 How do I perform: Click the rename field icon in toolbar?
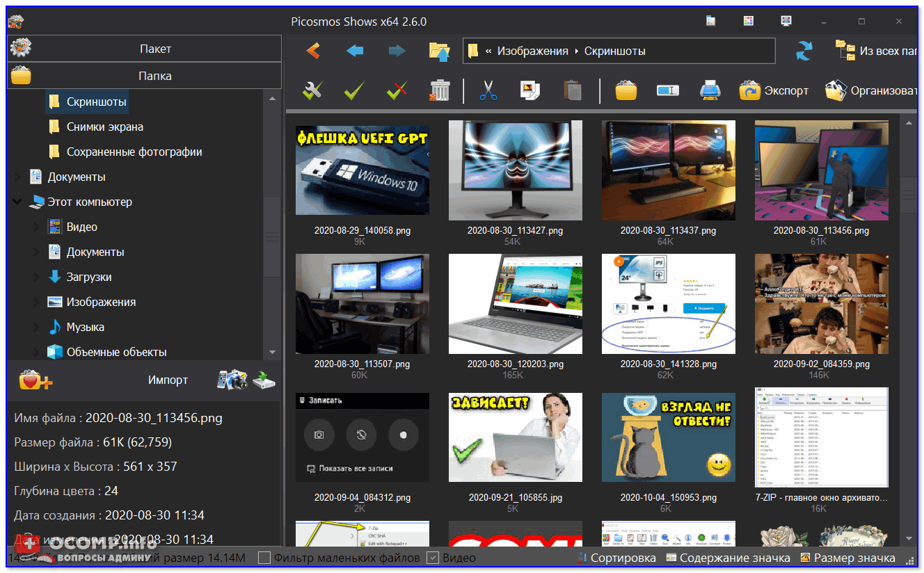[667, 90]
